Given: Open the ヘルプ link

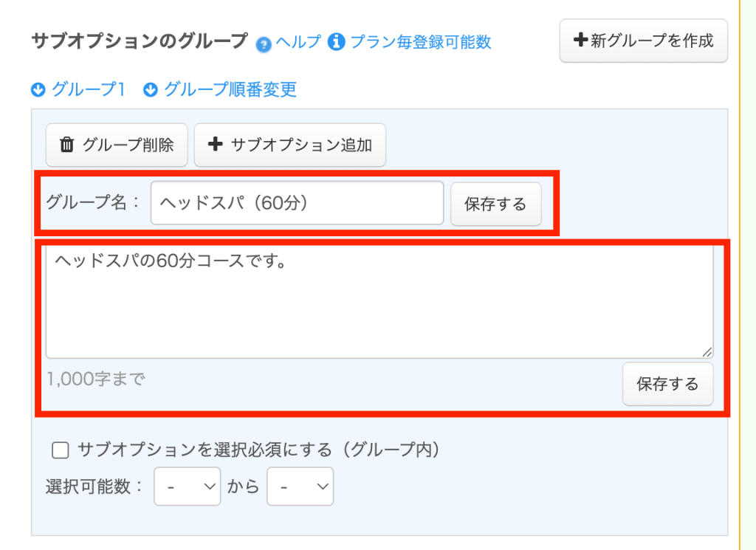Looking at the screenshot, I should (298, 42).
